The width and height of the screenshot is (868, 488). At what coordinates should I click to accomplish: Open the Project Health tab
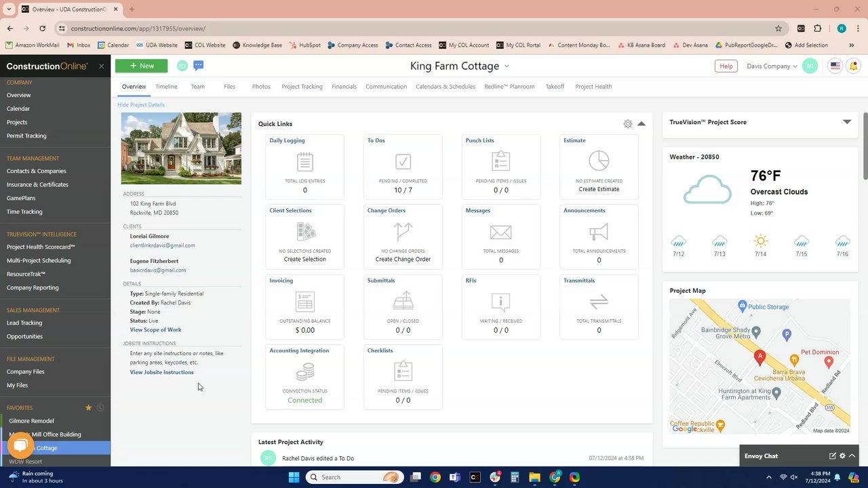(593, 87)
